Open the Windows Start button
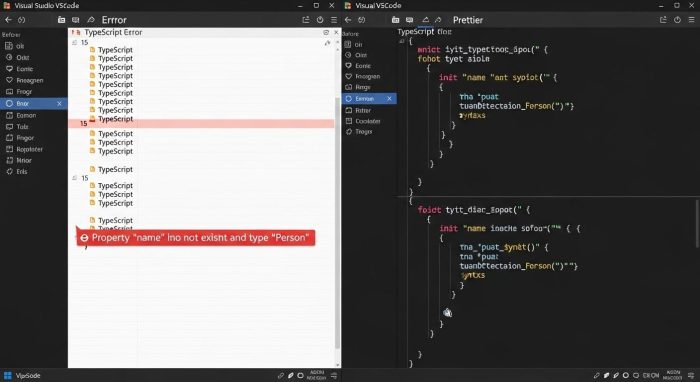This screenshot has width=700, height=382. coord(7,375)
